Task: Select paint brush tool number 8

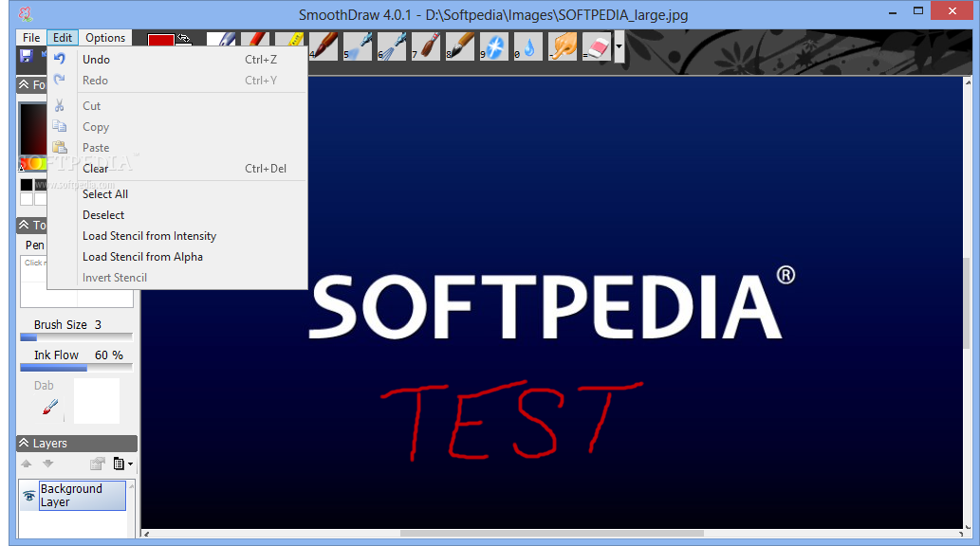Action: coord(460,46)
